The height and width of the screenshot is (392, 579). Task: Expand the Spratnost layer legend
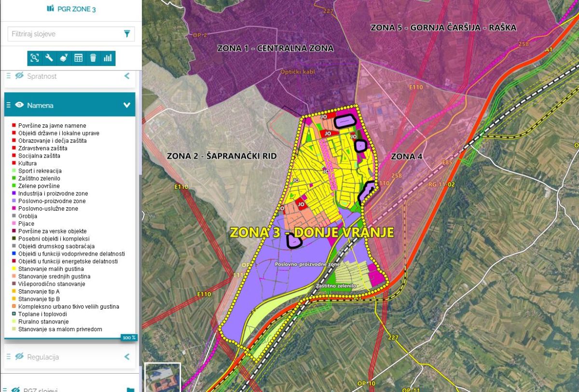pyautogui.click(x=127, y=76)
